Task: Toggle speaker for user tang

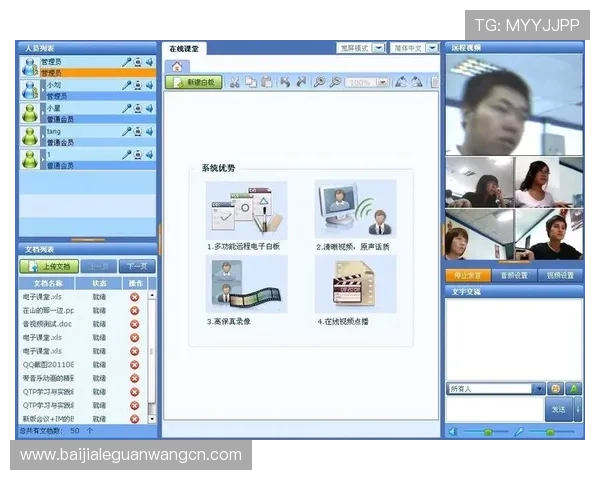Action: 149,131
